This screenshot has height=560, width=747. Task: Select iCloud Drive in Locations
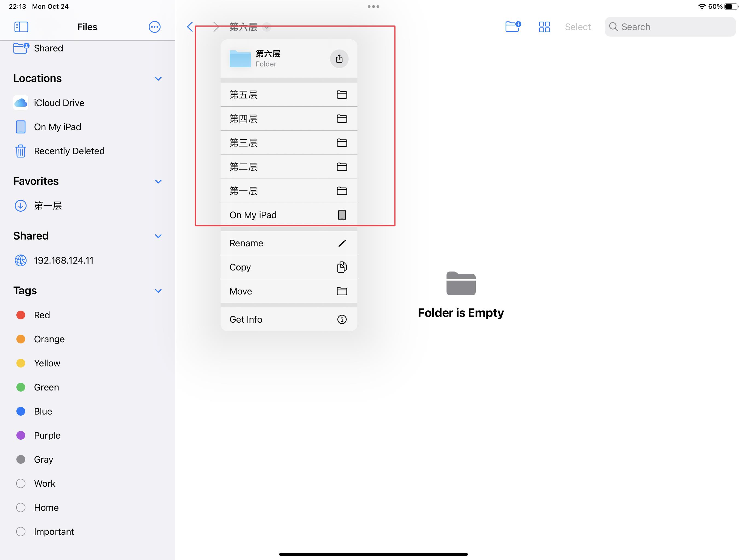[x=59, y=103]
